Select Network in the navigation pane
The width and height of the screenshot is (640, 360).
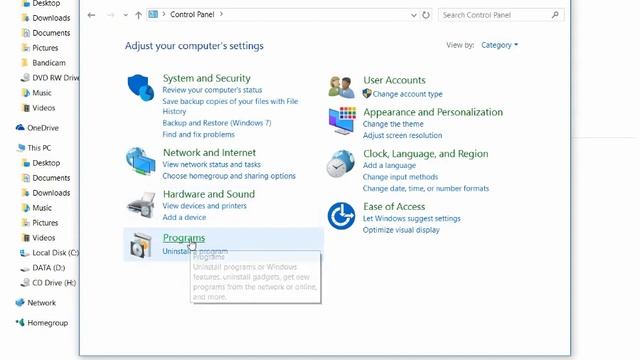(x=36, y=303)
